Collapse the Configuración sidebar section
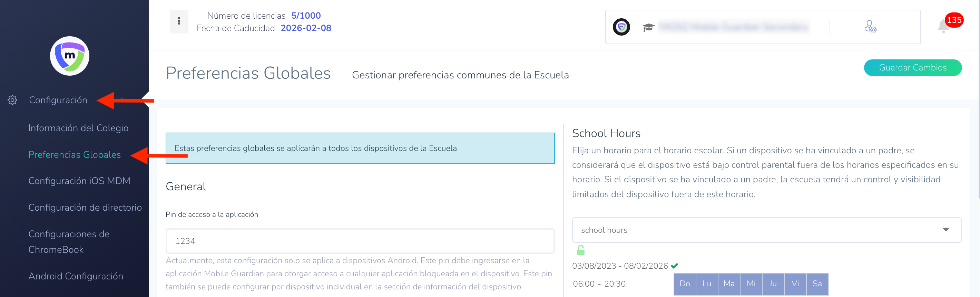The image size is (980, 297). [58, 100]
